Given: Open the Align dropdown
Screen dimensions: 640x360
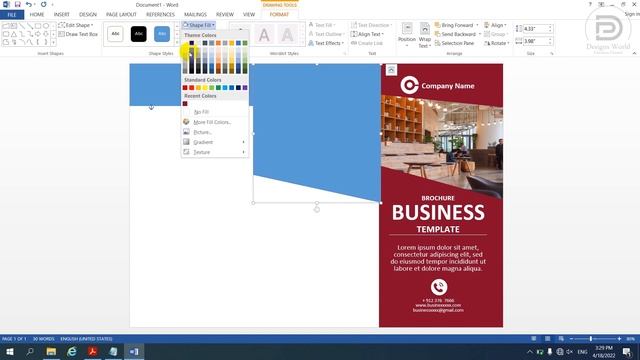Looking at the screenshot, I should [495, 25].
